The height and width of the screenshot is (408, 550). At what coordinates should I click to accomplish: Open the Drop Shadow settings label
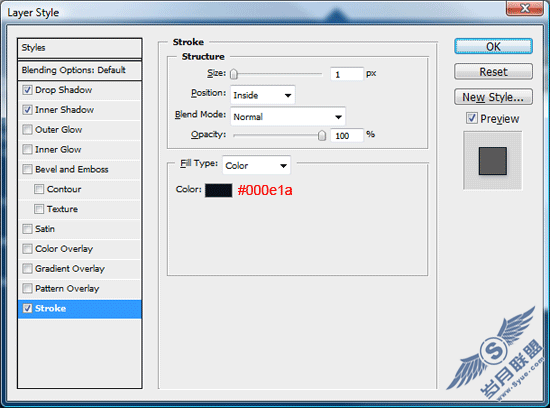pyautogui.click(x=63, y=90)
